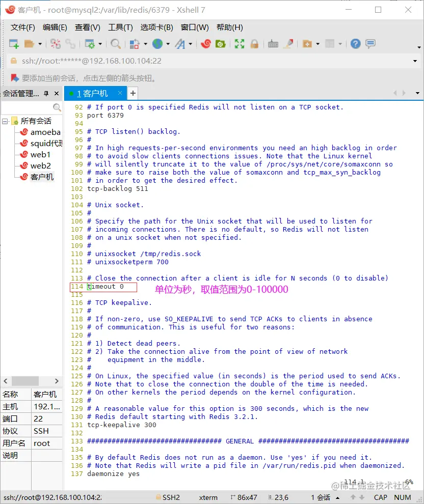Open the 选项卡(B) menu
Image resolution: width=424 pixels, height=504 pixels.
pyautogui.click(x=156, y=27)
